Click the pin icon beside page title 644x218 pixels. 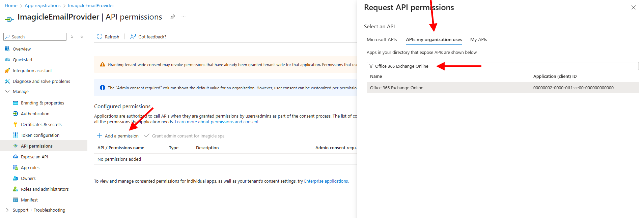tap(173, 17)
